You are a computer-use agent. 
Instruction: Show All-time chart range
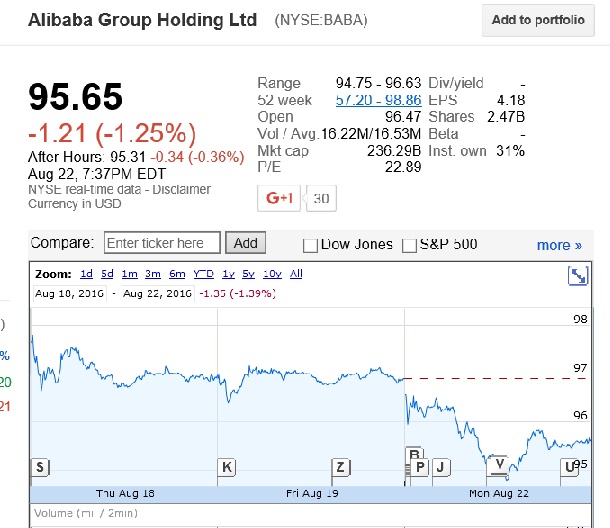pyautogui.click(x=296, y=274)
